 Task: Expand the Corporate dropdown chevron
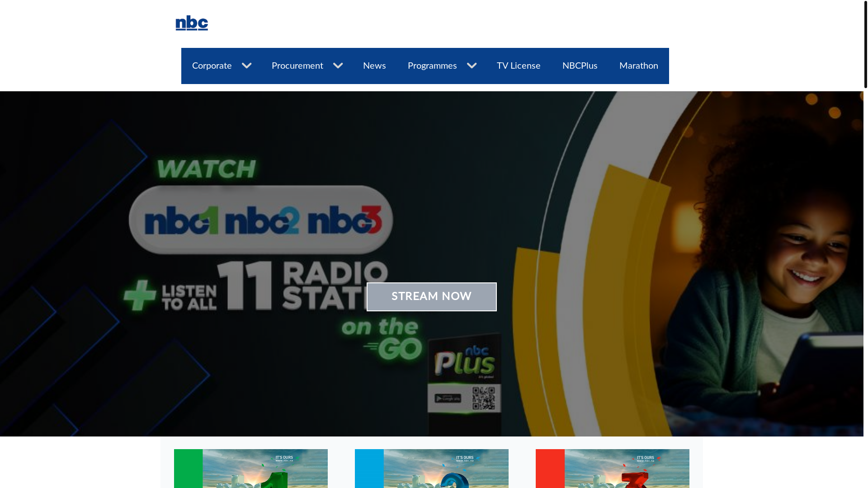pyautogui.click(x=246, y=66)
